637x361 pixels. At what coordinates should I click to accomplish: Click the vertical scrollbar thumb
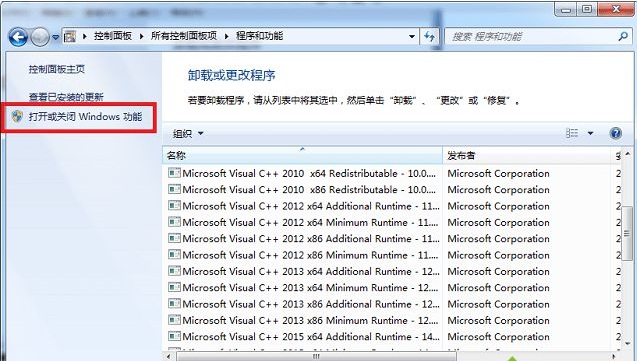pyautogui.click(x=628, y=233)
